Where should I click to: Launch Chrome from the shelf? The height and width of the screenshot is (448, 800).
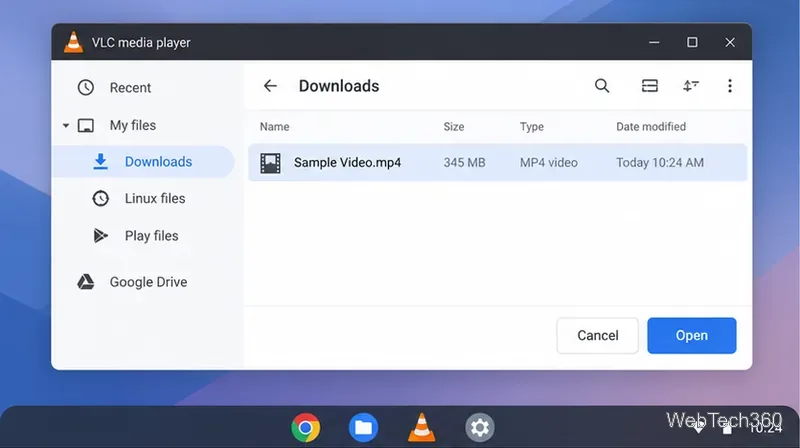tap(306, 427)
